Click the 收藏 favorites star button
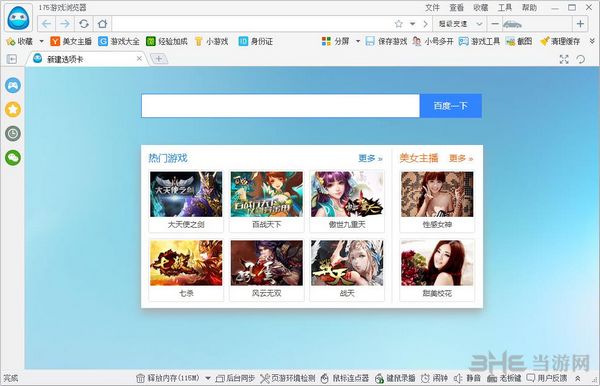Screen dimensions: 600x386 click(x=20, y=41)
